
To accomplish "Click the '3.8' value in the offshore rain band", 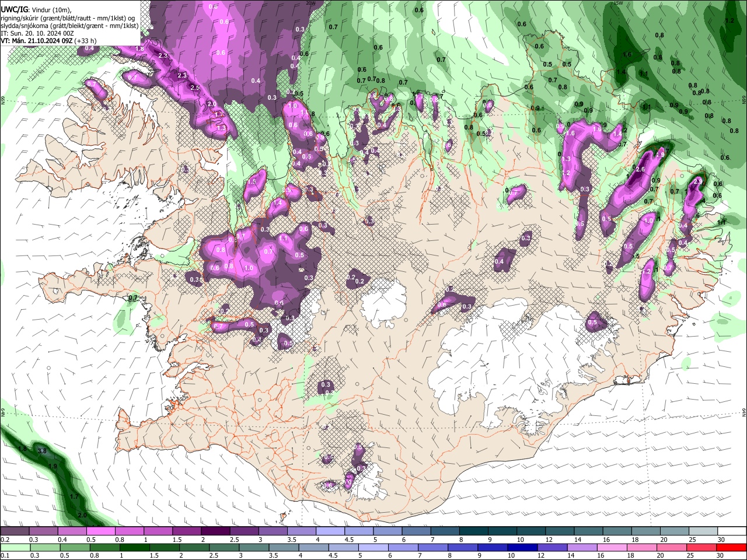I will coord(42,451).
